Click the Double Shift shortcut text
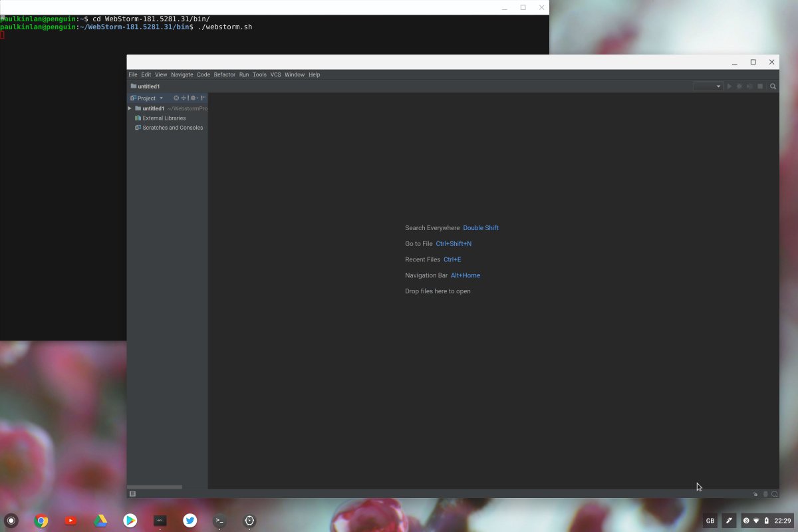This screenshot has height=532, width=798. (481, 228)
